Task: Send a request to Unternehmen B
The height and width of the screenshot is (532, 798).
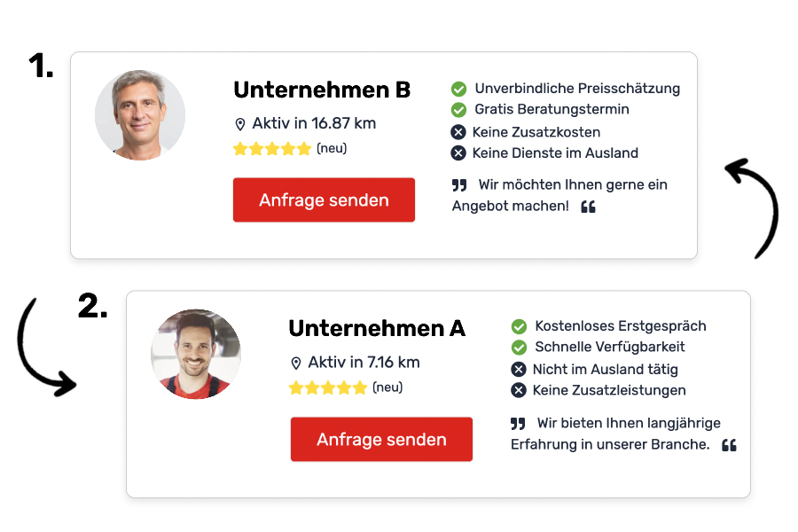Action: point(324,200)
